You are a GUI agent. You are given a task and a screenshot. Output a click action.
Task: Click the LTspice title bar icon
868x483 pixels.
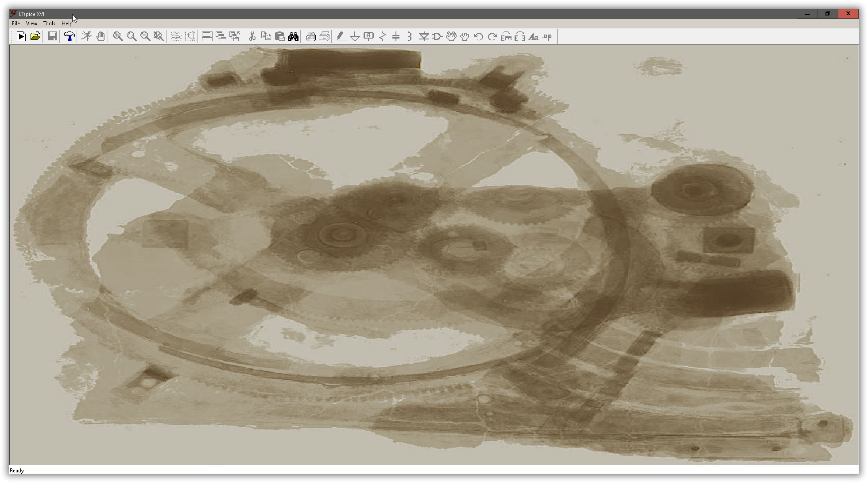click(x=13, y=14)
